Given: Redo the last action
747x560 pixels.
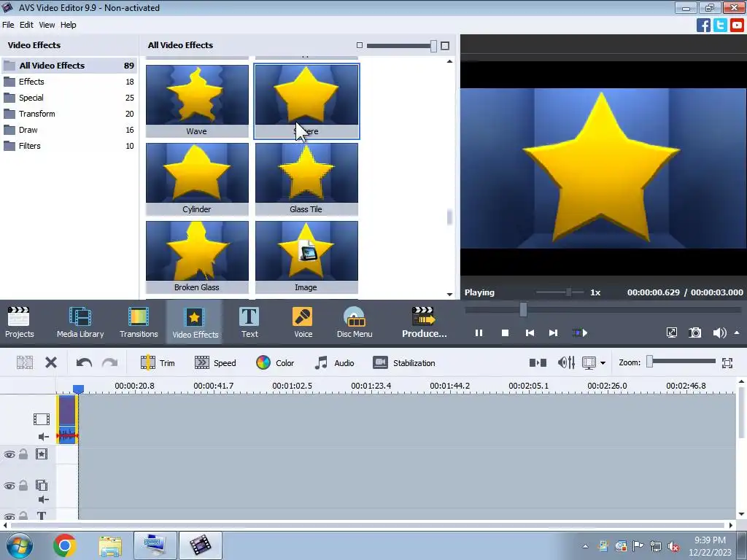Looking at the screenshot, I should [x=109, y=363].
